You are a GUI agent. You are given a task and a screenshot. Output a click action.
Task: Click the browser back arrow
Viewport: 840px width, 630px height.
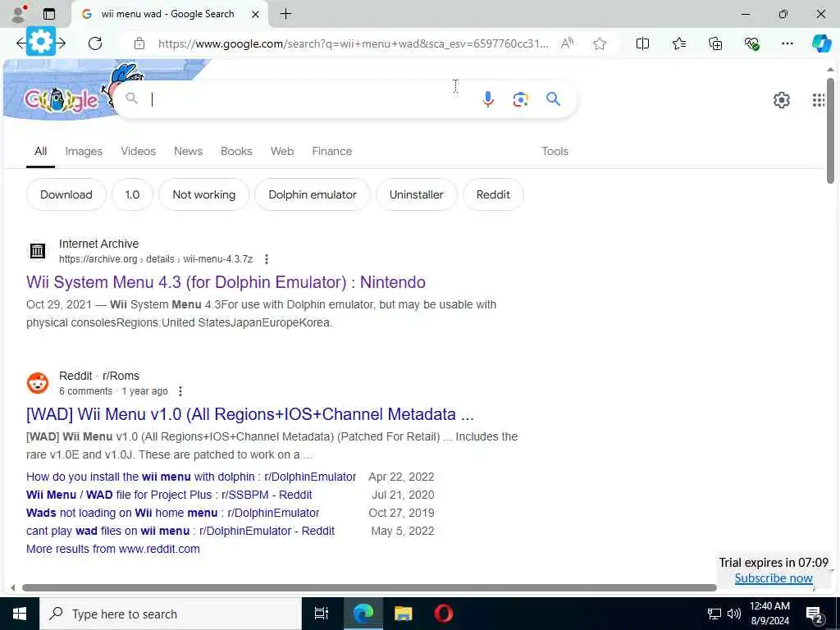pyautogui.click(x=21, y=43)
